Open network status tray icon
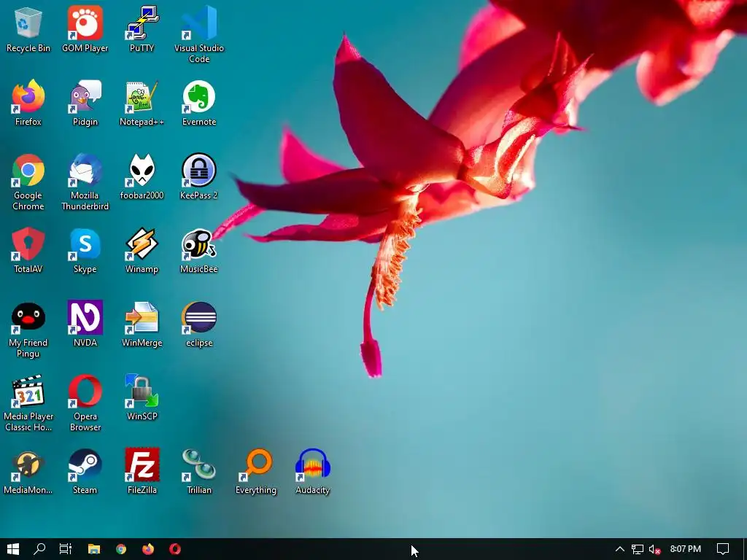 pos(638,549)
